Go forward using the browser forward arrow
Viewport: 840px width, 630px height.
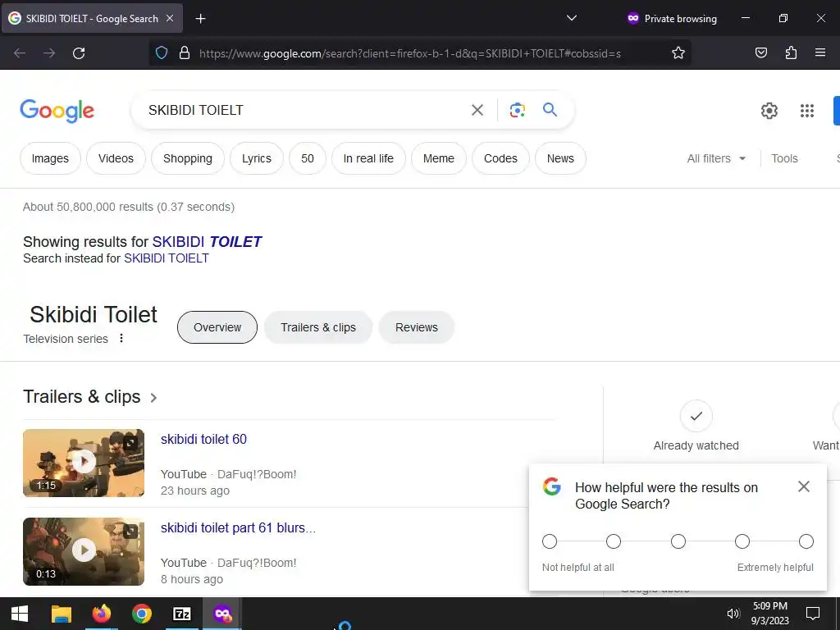pyautogui.click(x=49, y=53)
